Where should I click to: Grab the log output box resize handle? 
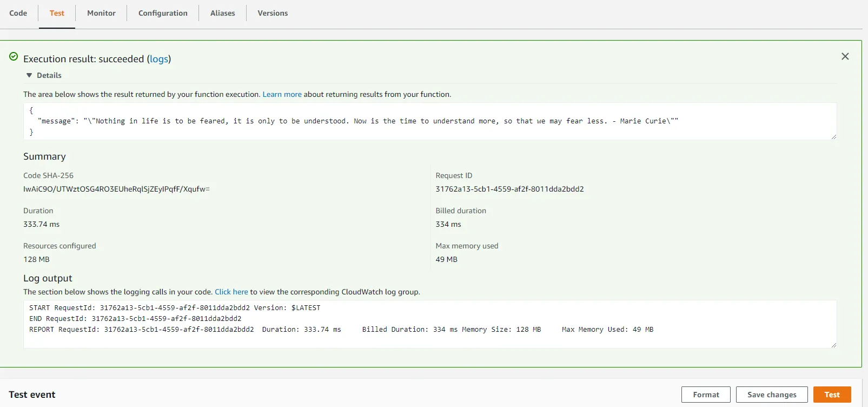tap(833, 345)
